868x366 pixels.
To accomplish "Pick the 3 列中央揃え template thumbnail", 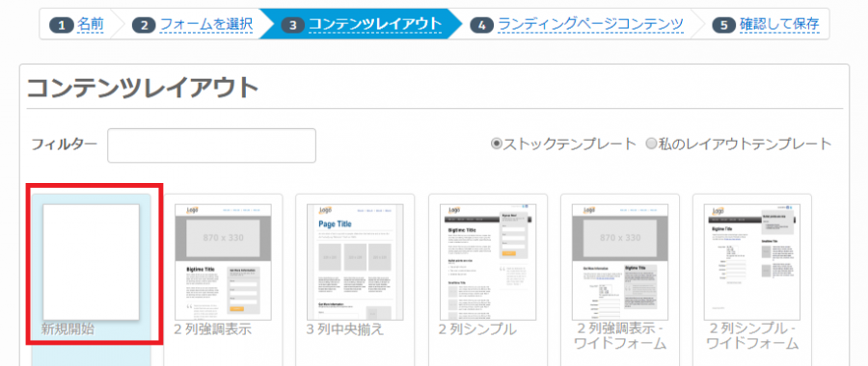I will point(355,262).
